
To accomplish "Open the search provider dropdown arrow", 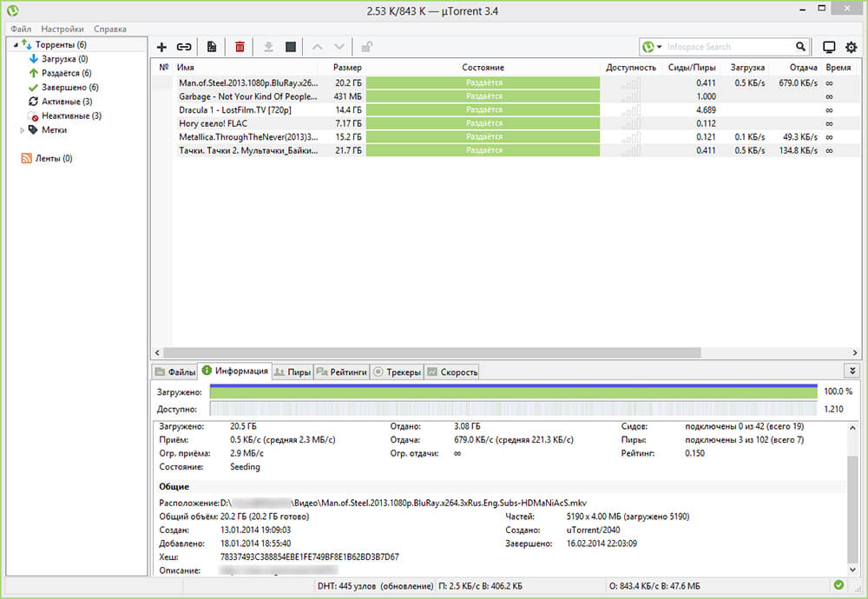I will (660, 47).
